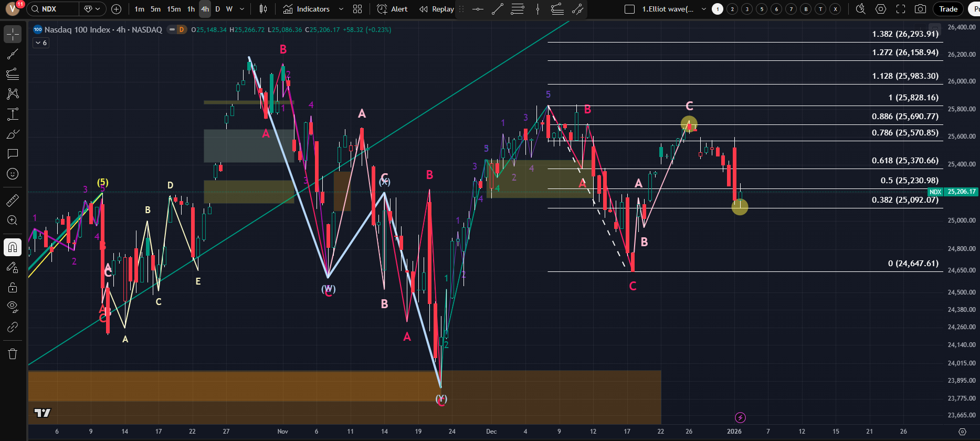Toggle lock all drawings
980x441 pixels.
click(13, 287)
